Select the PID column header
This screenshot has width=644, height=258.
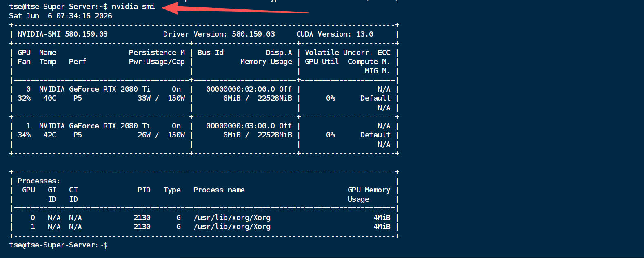[x=144, y=190]
